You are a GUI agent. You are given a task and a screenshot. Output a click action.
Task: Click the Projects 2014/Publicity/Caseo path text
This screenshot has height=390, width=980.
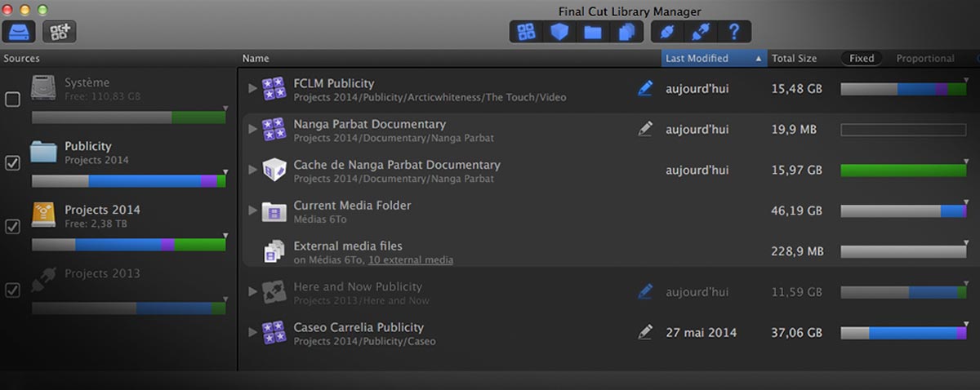point(364,341)
